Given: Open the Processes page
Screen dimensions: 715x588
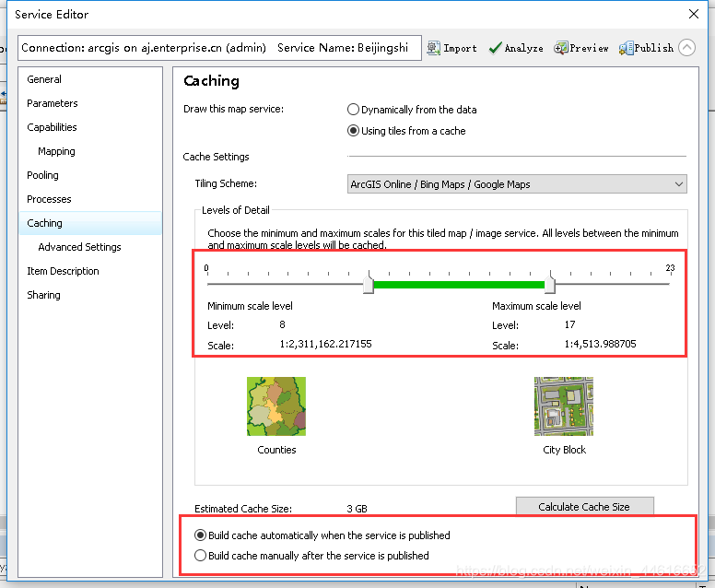Looking at the screenshot, I should coord(49,199).
